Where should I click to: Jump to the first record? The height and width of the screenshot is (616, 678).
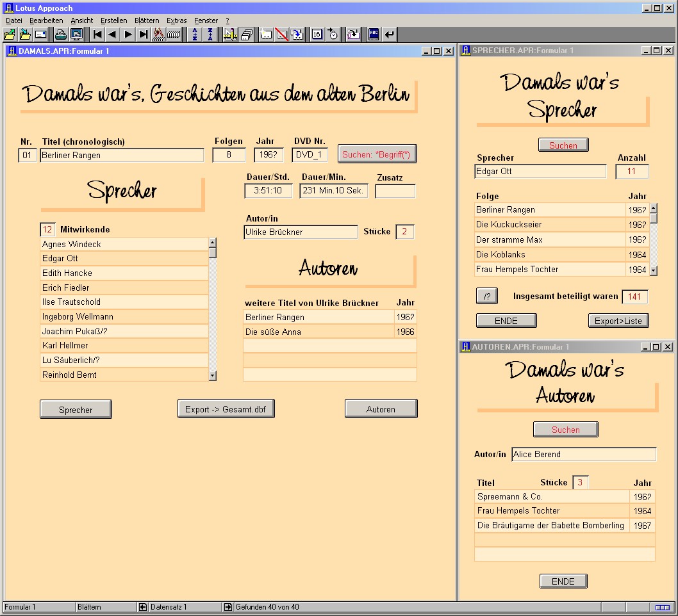tap(97, 35)
